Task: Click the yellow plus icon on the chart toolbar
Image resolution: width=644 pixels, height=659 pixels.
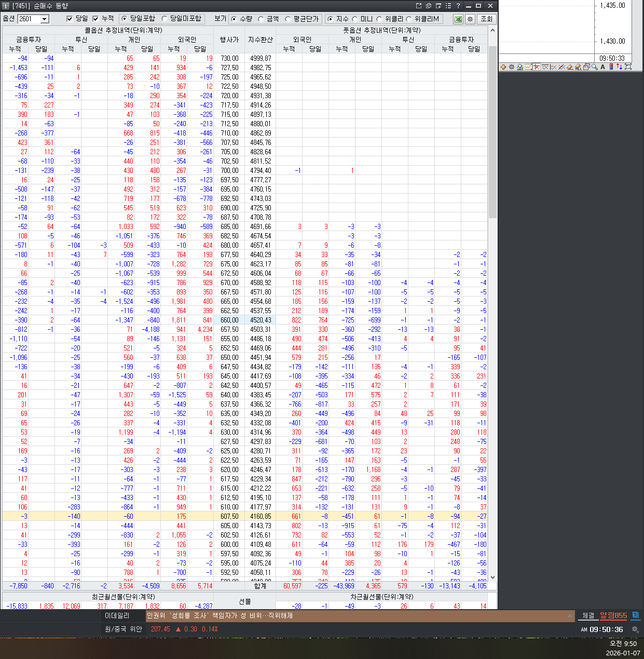Action: coord(503,67)
